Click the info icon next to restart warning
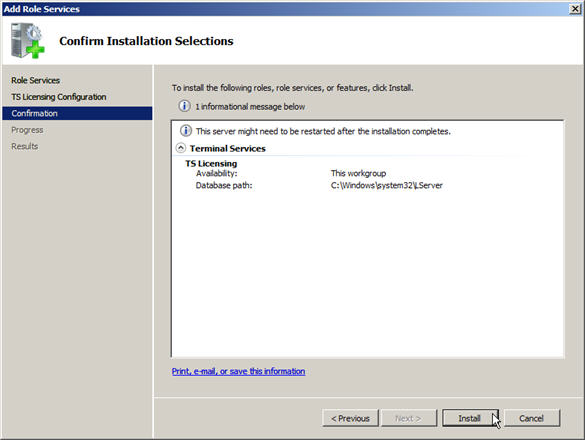The height and width of the screenshot is (440, 585). (x=185, y=131)
